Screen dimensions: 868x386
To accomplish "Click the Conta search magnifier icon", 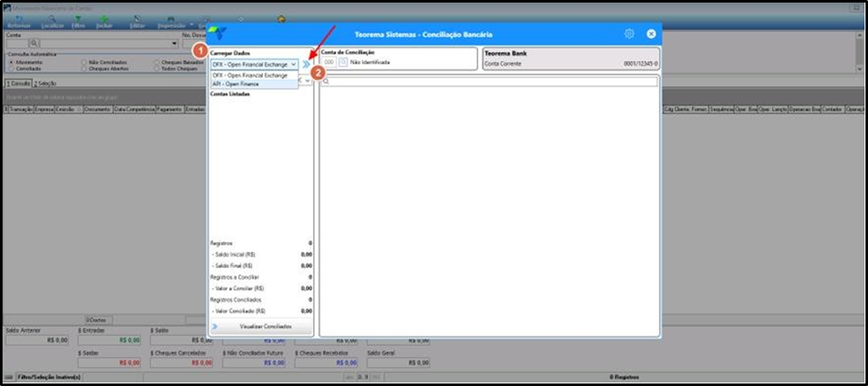I will click(x=33, y=43).
